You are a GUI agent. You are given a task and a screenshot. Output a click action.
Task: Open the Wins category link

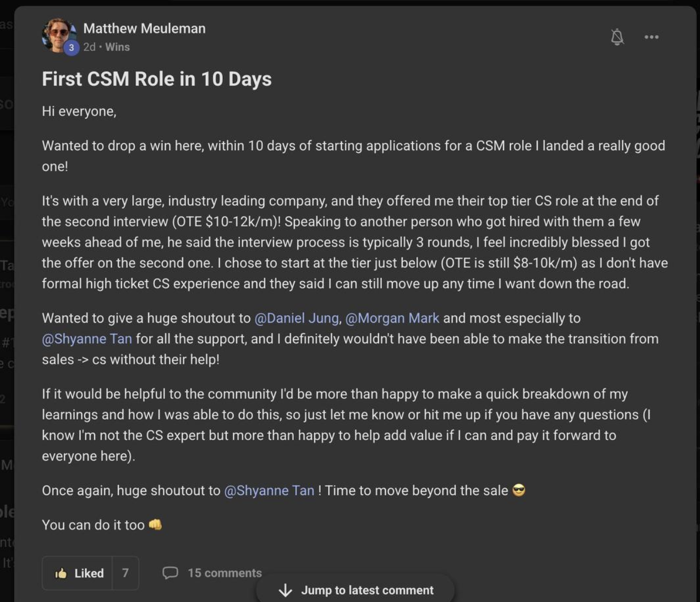117,47
